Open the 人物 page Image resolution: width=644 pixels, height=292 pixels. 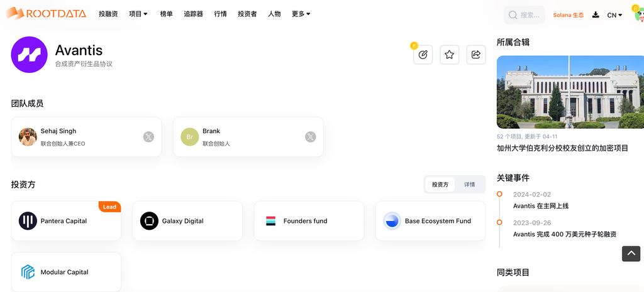pos(274,14)
